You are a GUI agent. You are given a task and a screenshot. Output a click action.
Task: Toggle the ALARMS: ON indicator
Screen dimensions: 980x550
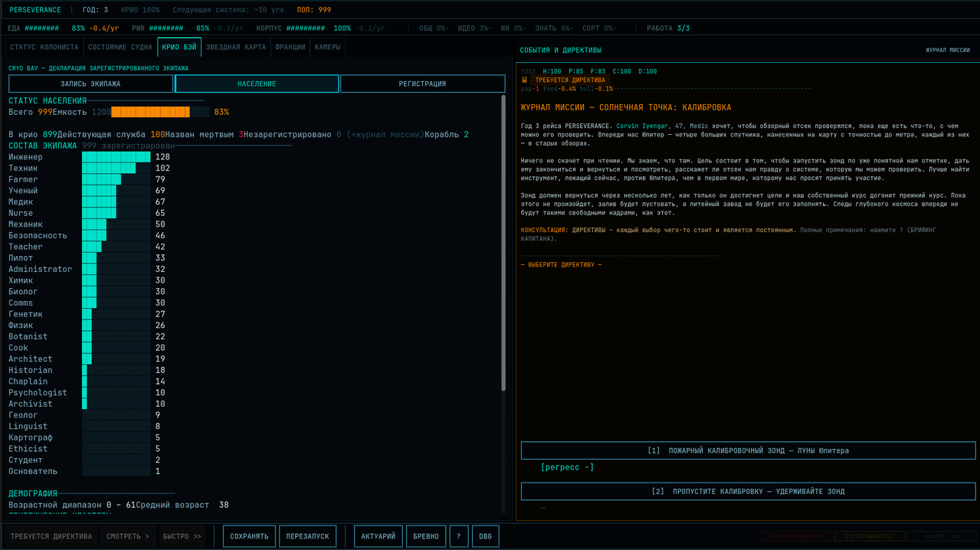click(x=940, y=537)
